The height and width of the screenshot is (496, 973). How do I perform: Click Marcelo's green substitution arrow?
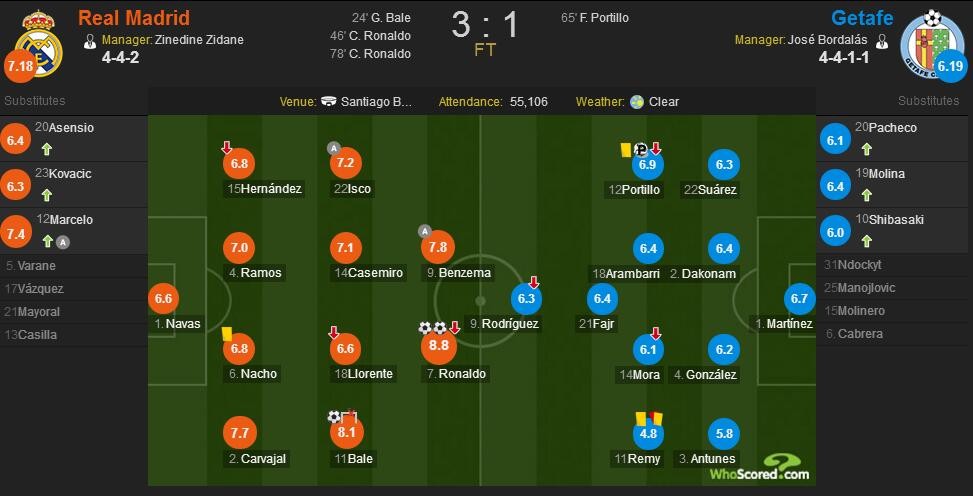click(x=46, y=241)
